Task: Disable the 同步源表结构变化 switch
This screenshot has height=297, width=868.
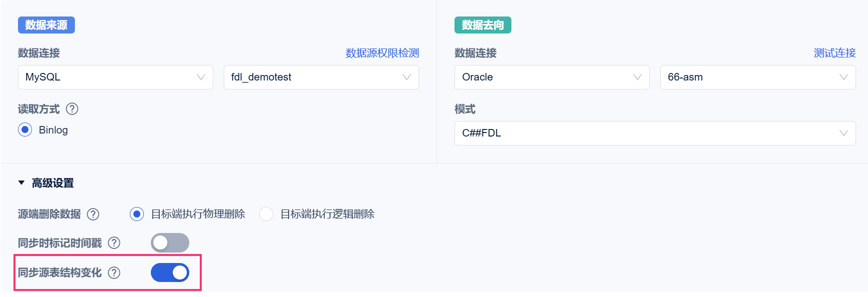Action: [x=170, y=272]
